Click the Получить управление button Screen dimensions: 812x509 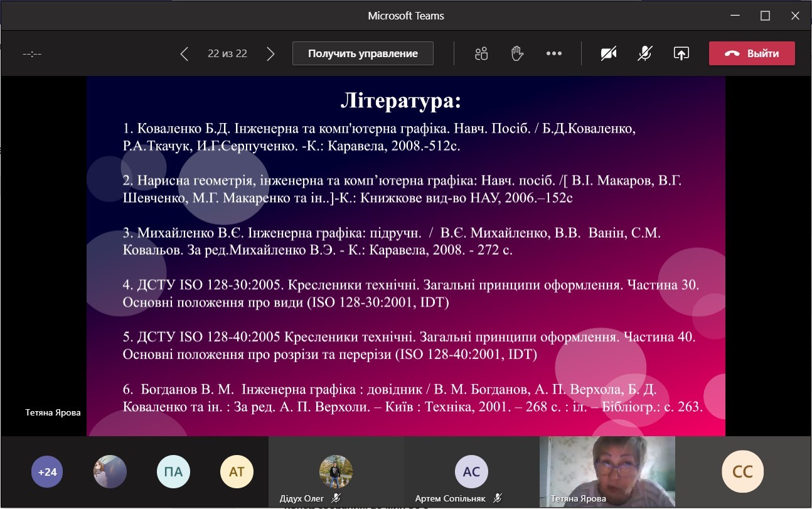click(x=363, y=53)
